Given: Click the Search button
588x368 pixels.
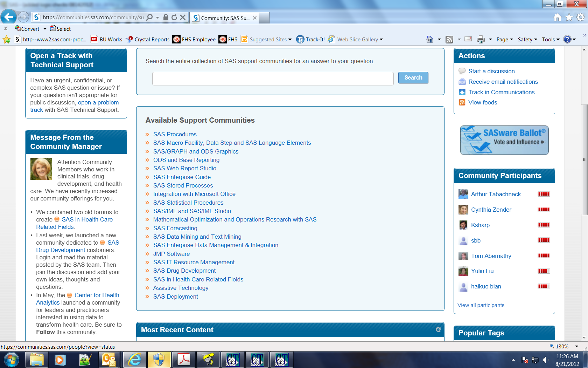Looking at the screenshot, I should [413, 77].
